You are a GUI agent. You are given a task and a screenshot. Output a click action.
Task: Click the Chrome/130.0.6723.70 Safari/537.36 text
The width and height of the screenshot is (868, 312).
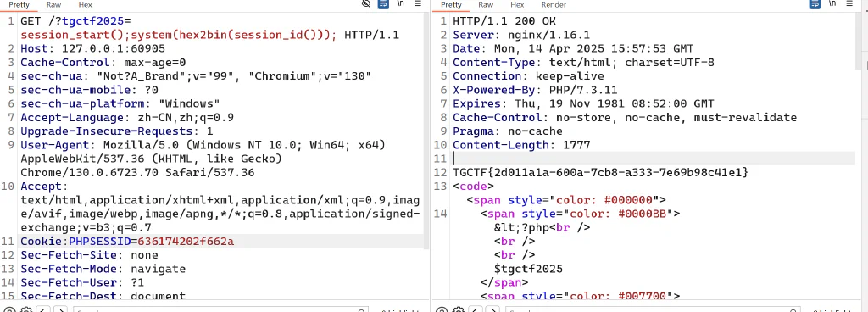click(x=137, y=173)
